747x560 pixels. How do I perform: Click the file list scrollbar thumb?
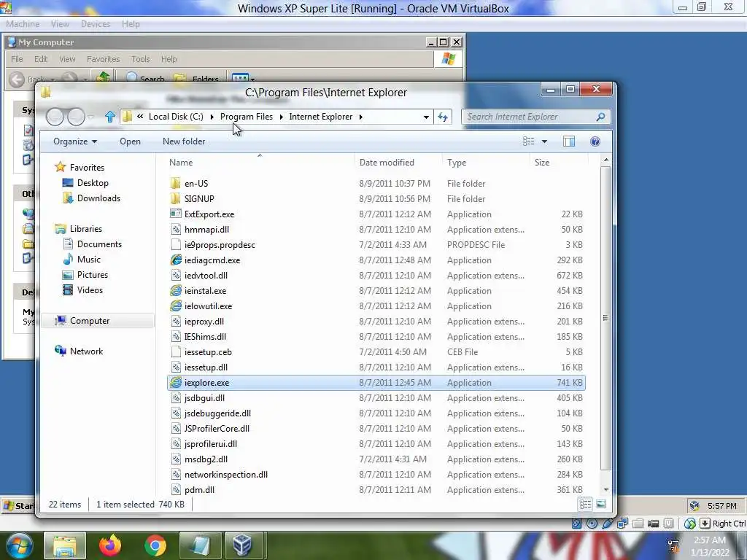[x=605, y=319]
